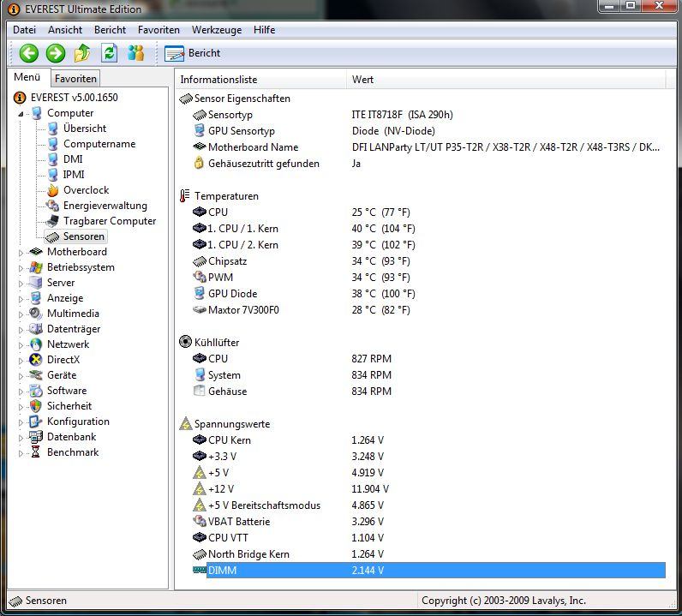Switch to the Menü tab
The height and width of the screenshot is (616, 682).
27,77
